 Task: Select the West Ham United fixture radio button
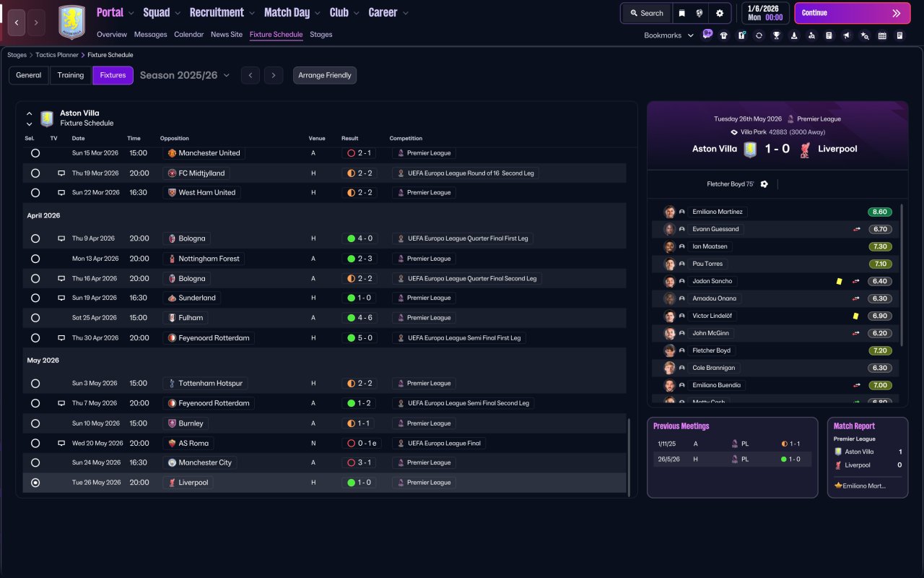(x=35, y=193)
